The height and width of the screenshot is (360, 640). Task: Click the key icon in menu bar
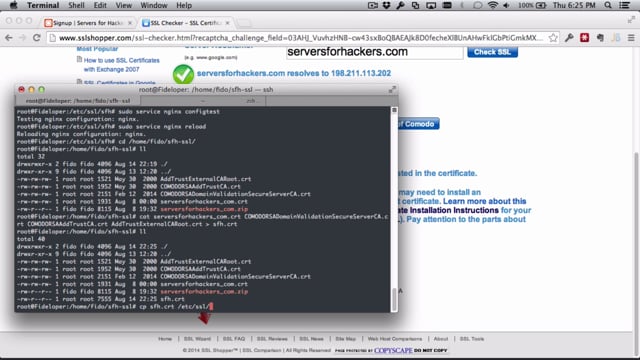pos(400,5)
